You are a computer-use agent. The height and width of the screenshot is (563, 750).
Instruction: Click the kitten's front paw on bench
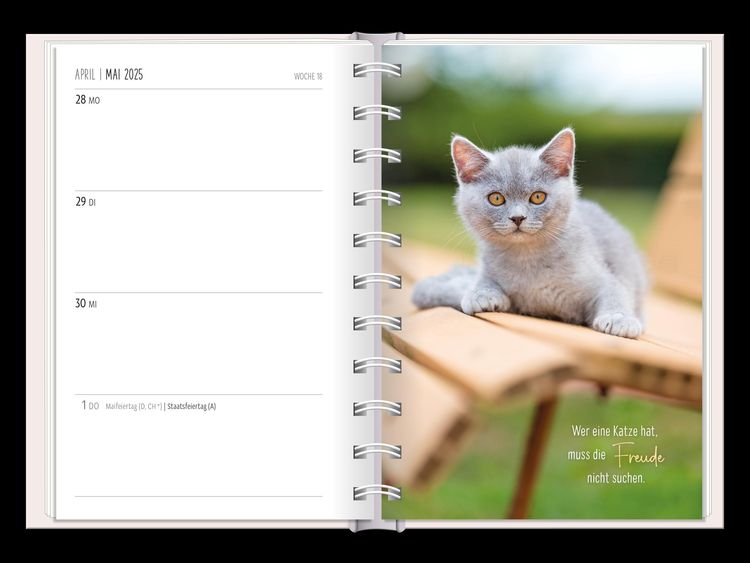[617, 324]
